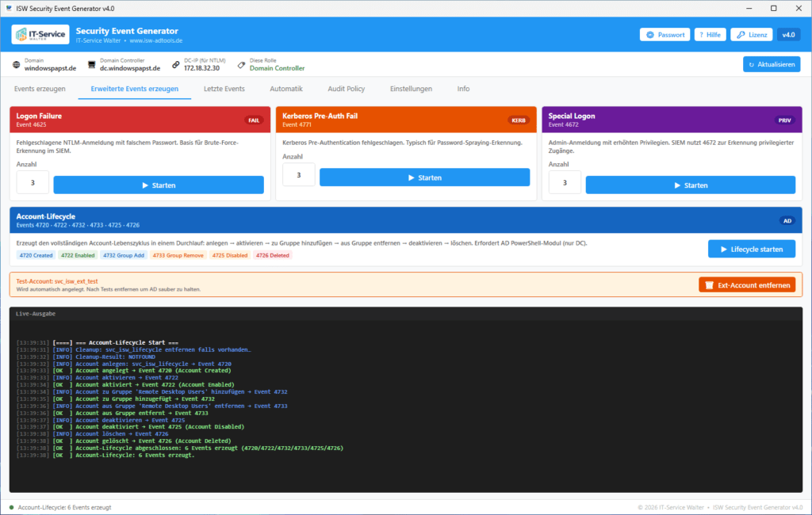812x515 pixels.
Task: Click the globe icon beside Domain
Action: point(17,65)
